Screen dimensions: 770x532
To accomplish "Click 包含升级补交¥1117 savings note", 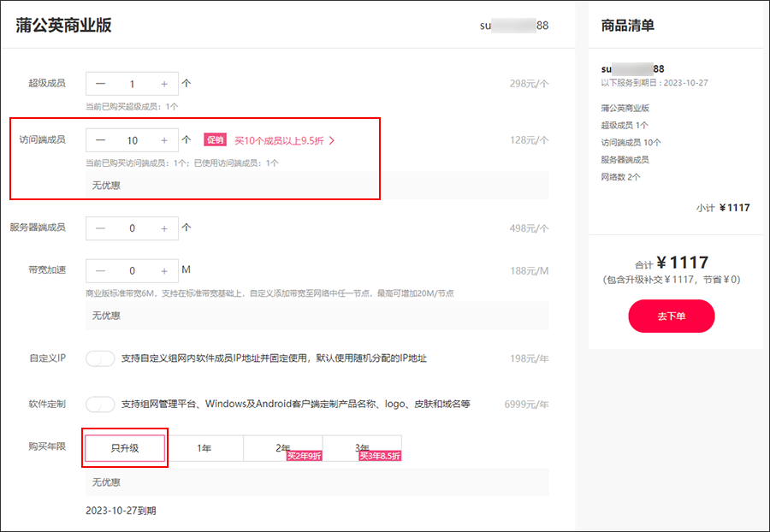I will tap(672, 280).
